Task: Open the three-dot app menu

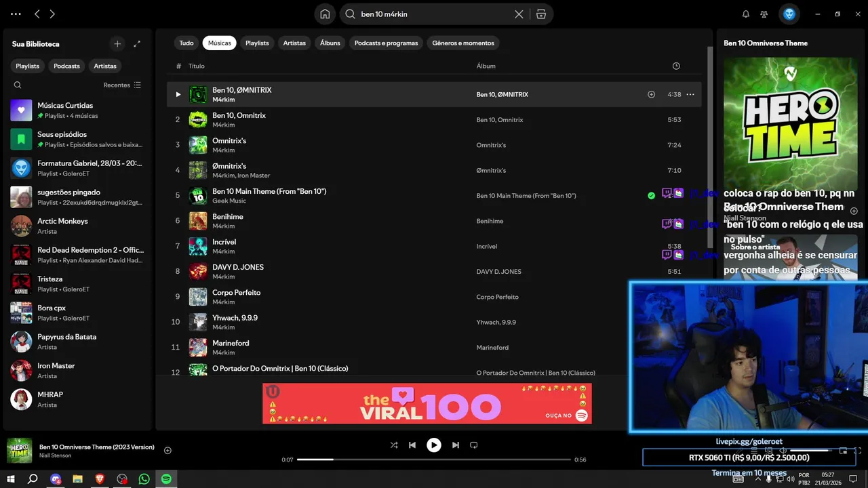Action: pyautogui.click(x=16, y=14)
